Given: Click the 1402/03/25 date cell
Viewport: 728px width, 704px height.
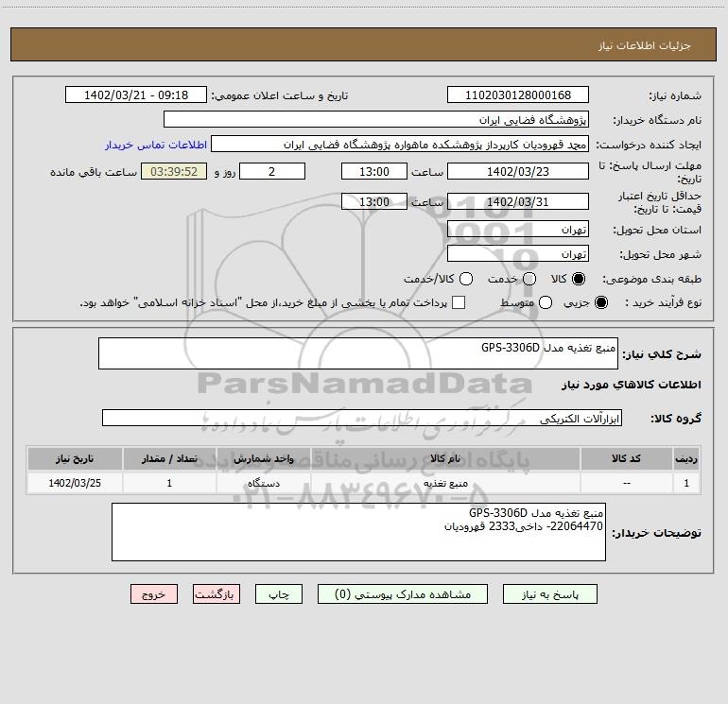Looking at the screenshot, I should coord(75,483).
